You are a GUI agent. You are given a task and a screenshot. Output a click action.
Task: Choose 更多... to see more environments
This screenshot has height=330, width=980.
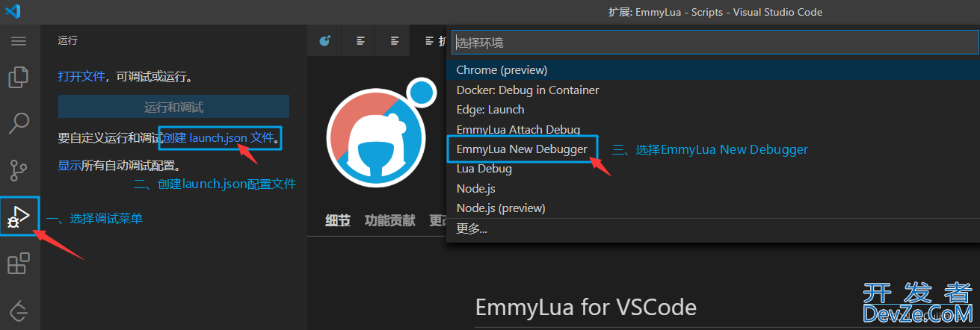point(714,229)
